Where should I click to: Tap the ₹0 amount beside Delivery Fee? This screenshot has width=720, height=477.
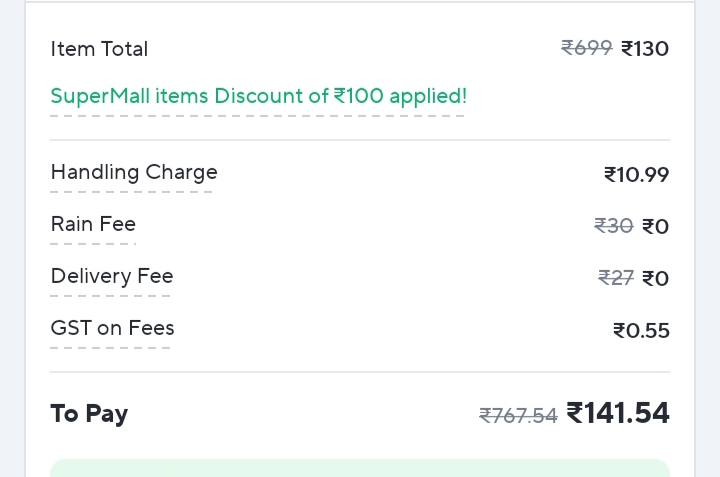(x=655, y=279)
